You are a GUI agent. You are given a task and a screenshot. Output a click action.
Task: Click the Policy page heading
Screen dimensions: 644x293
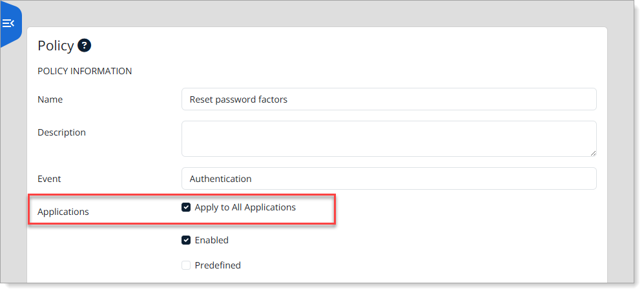(56, 46)
